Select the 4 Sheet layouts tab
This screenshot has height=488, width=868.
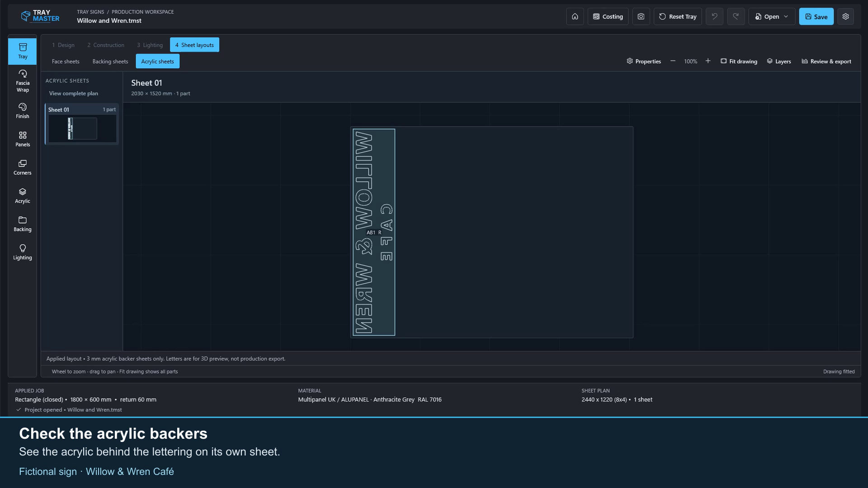(x=194, y=45)
